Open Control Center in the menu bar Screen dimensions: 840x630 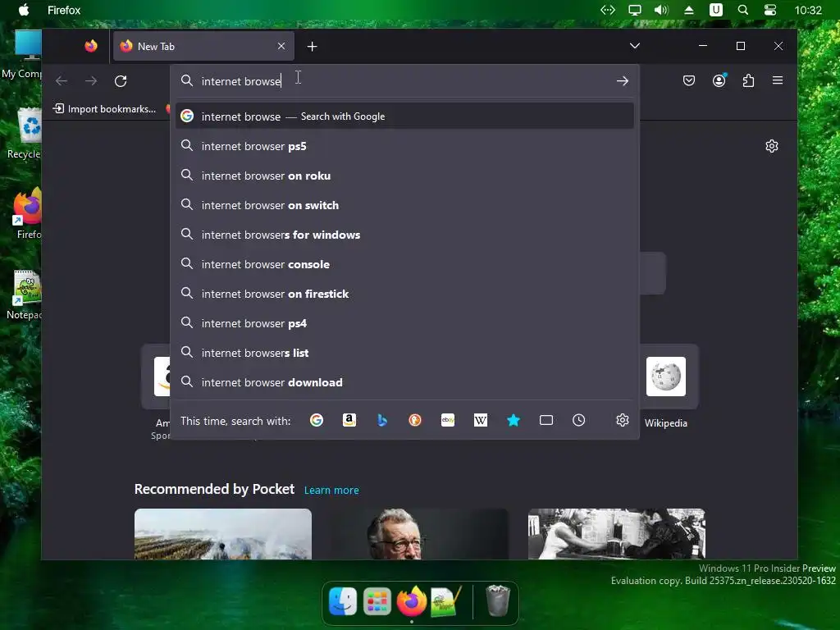pyautogui.click(x=769, y=10)
